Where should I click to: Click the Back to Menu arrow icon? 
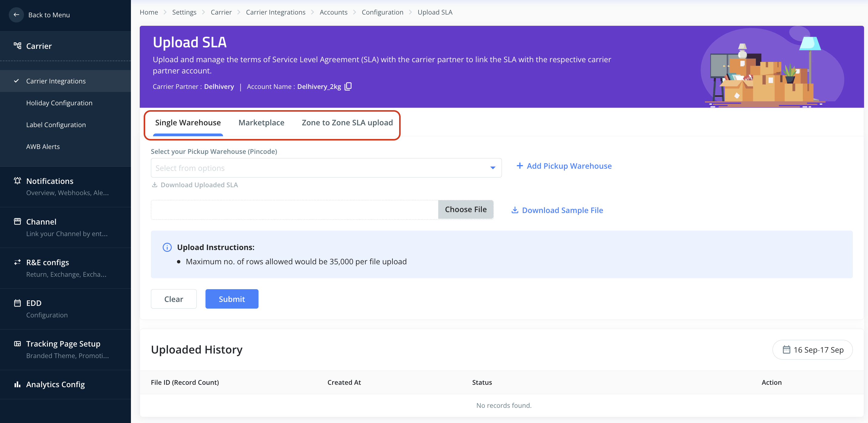pos(16,15)
